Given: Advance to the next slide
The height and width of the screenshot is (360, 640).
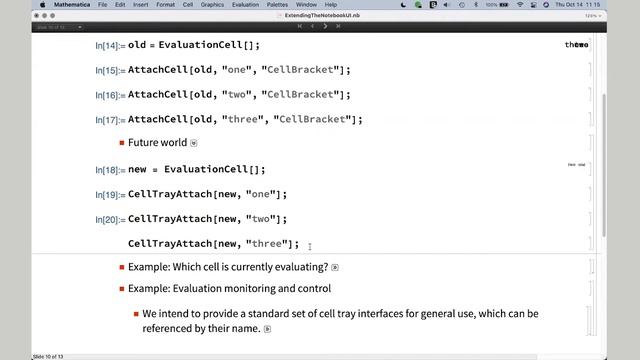Looking at the screenshot, I should click(325, 26).
